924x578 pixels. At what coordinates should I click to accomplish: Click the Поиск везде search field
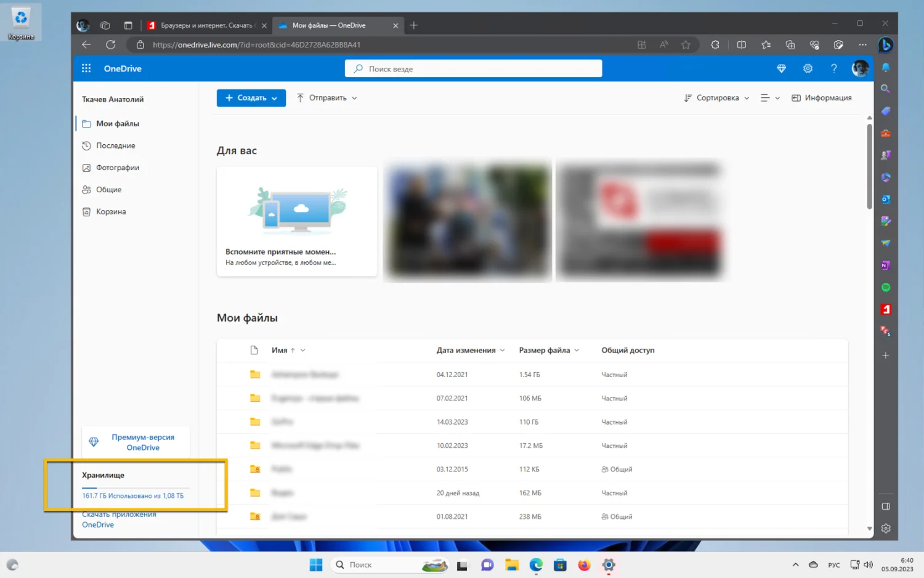(473, 68)
